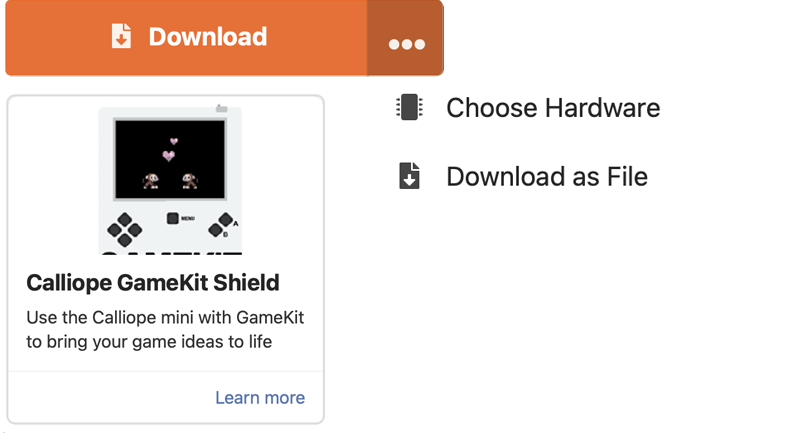This screenshot has width=800, height=433.
Task: Select the Choose Hardware menu entry
Action: point(552,108)
